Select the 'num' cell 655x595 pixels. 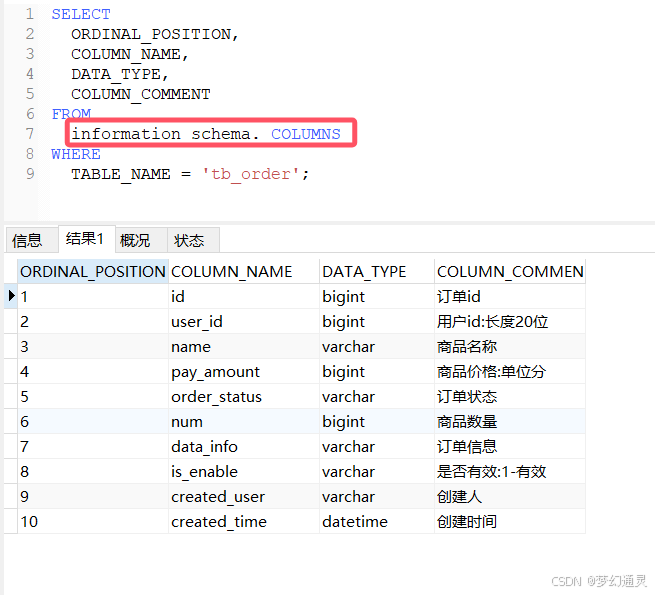(x=244, y=422)
